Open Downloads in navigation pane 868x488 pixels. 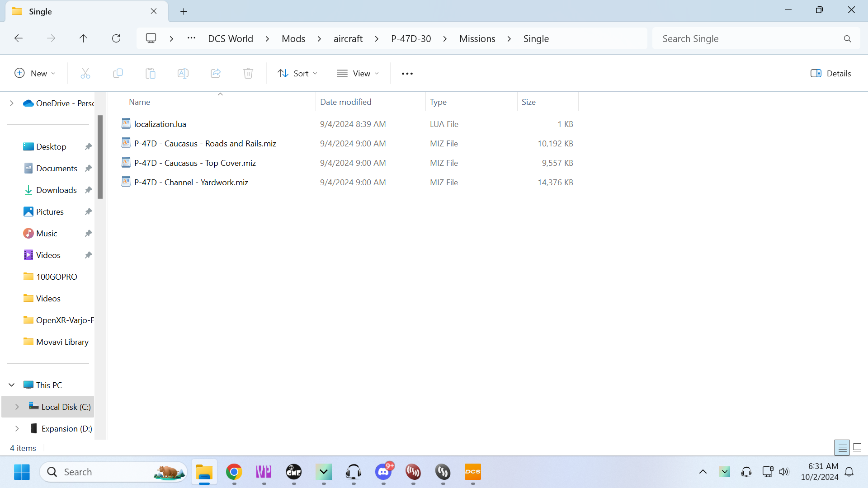click(x=57, y=190)
